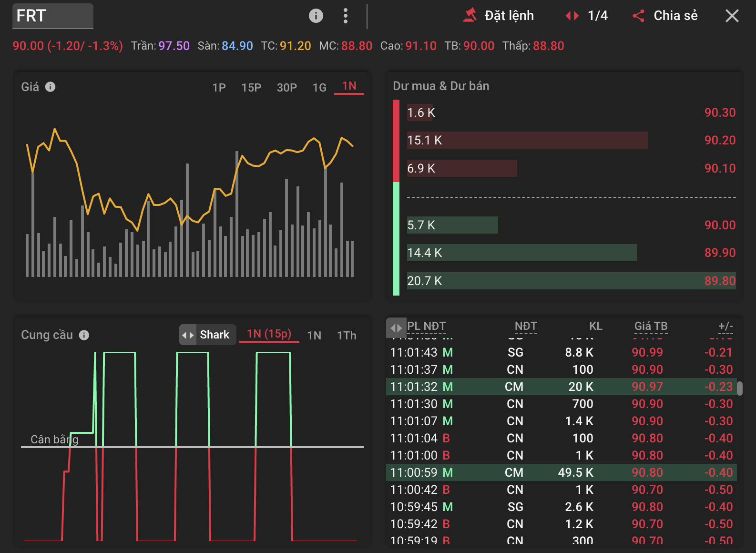The width and height of the screenshot is (756, 553).
Task: Click the TB average price 90.00
Action: (479, 46)
